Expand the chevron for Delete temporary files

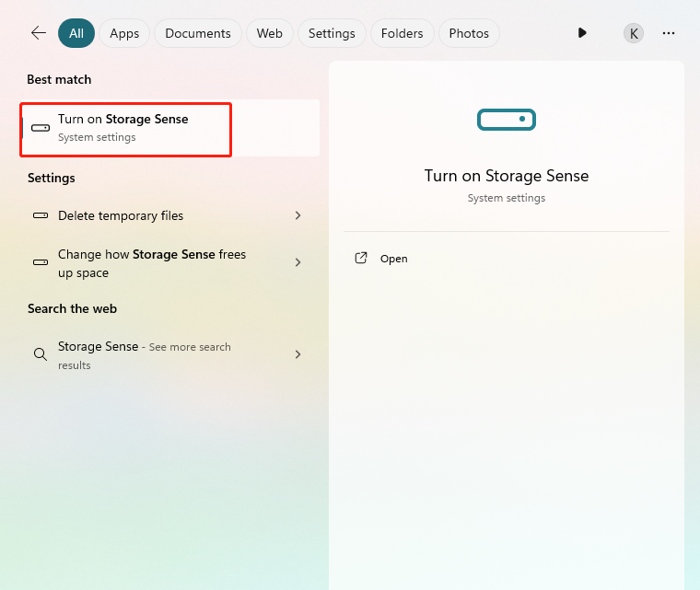[x=297, y=215]
